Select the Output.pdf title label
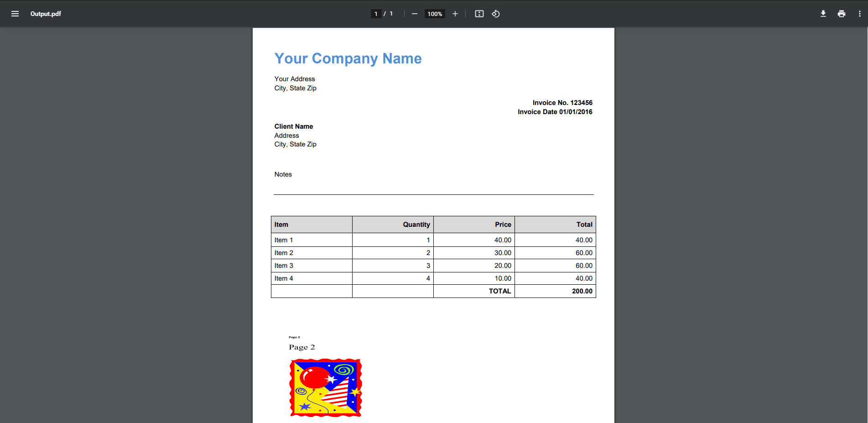 (46, 14)
